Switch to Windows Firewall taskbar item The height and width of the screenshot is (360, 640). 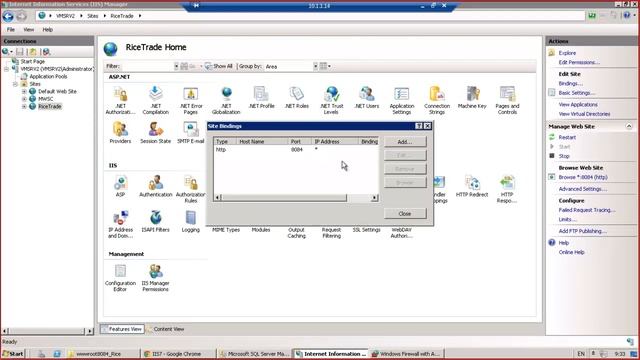[407, 354]
